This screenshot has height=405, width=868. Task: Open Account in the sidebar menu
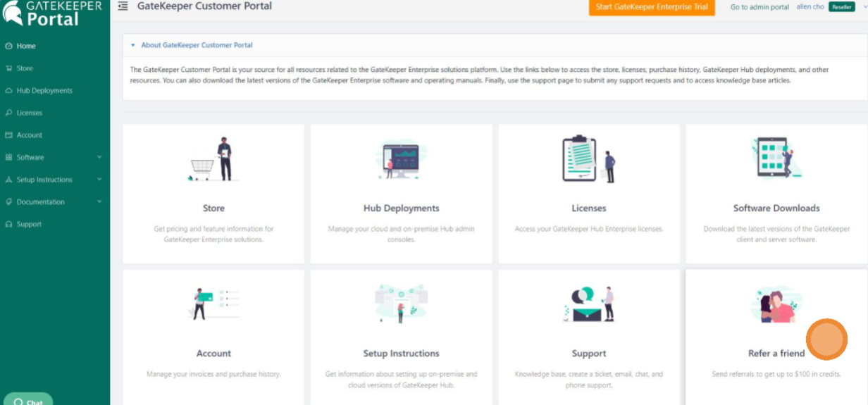[x=30, y=135]
